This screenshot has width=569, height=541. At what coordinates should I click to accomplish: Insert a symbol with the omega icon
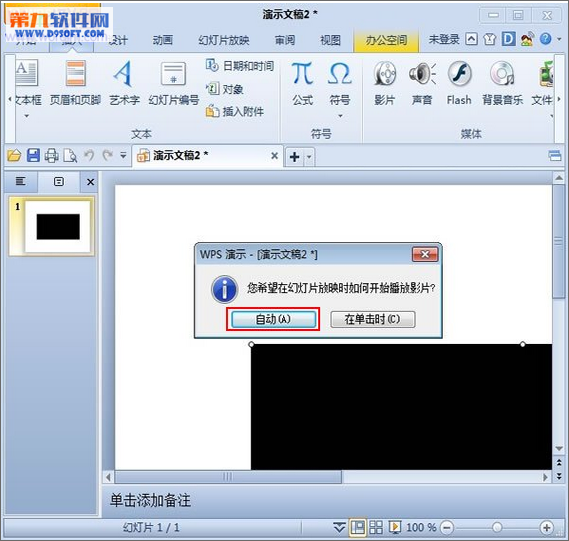tap(340, 83)
